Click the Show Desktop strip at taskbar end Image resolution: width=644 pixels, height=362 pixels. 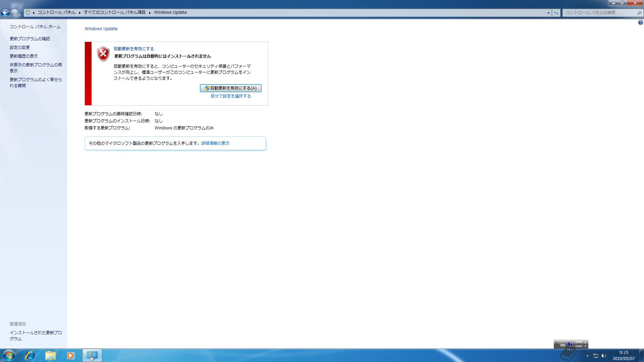641,355
